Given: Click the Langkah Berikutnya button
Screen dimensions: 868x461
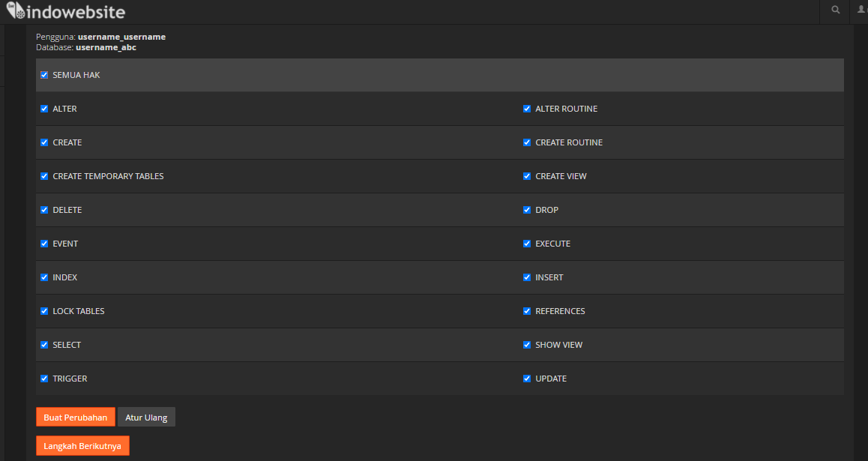Looking at the screenshot, I should click(83, 445).
